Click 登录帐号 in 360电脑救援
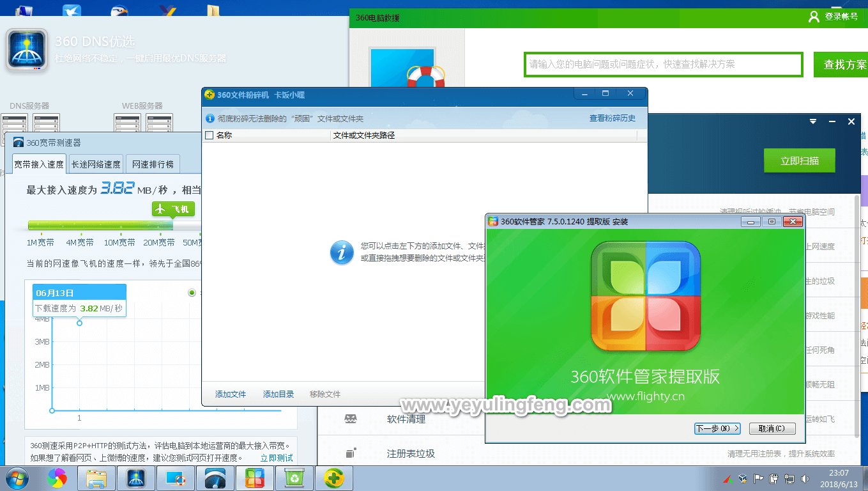This screenshot has width=868, height=491. click(x=841, y=17)
